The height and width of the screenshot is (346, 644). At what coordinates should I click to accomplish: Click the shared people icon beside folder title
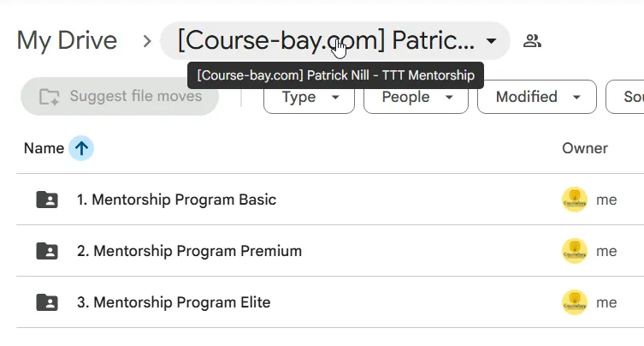click(532, 41)
